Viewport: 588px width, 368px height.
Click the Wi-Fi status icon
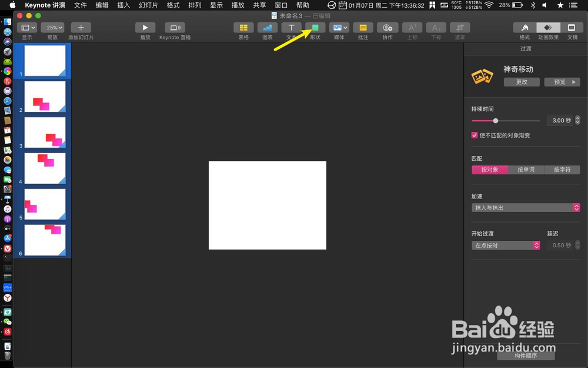[489, 5]
